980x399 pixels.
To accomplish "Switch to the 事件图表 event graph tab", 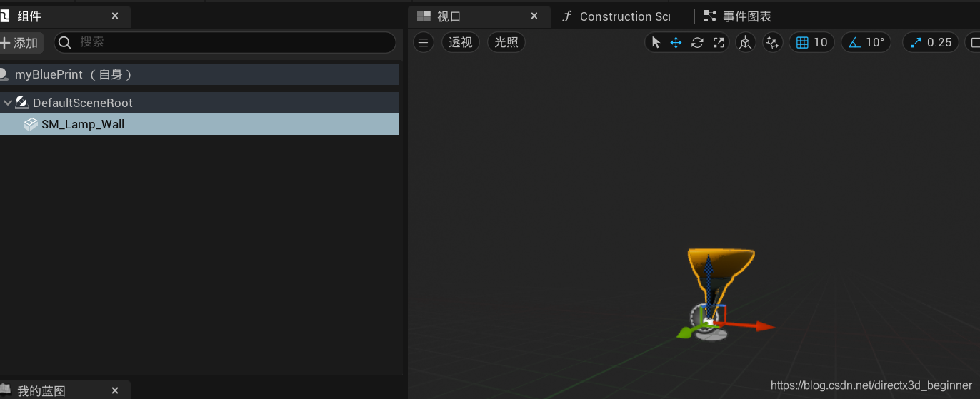I will coord(739,16).
